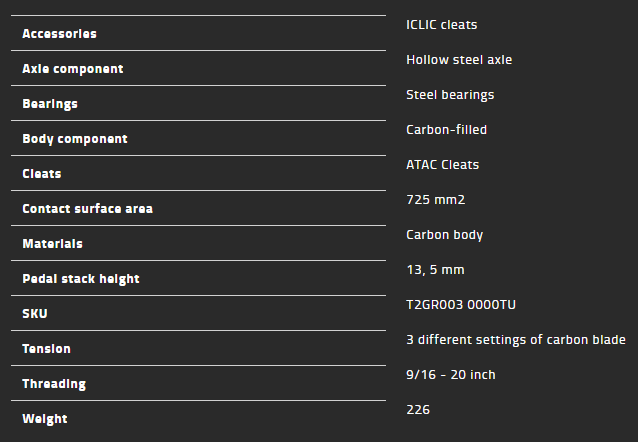
Task: Select the Carbon body value
Action: pos(444,234)
